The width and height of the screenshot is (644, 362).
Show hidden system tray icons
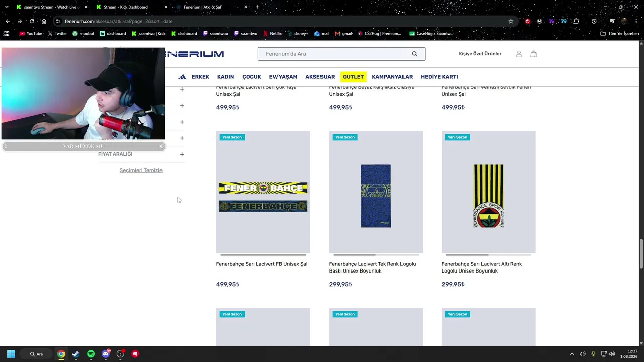click(x=572, y=354)
